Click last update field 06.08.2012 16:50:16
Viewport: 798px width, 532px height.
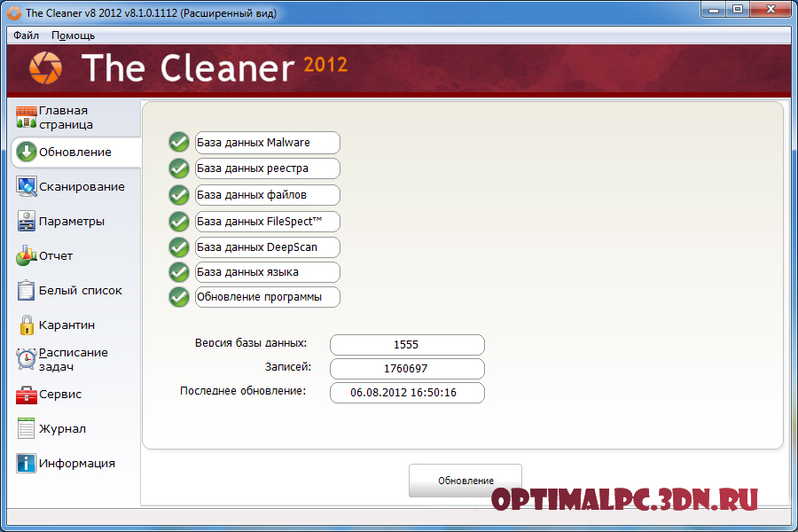click(x=407, y=393)
